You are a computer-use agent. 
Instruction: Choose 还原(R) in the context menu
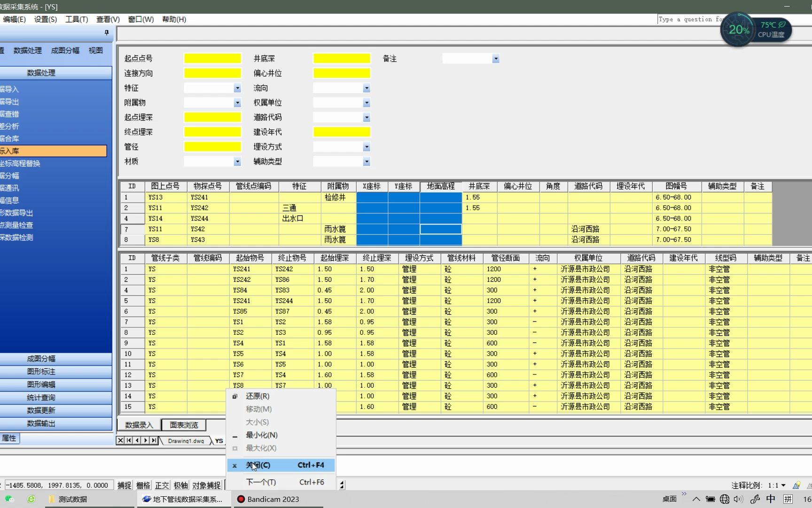click(281, 397)
